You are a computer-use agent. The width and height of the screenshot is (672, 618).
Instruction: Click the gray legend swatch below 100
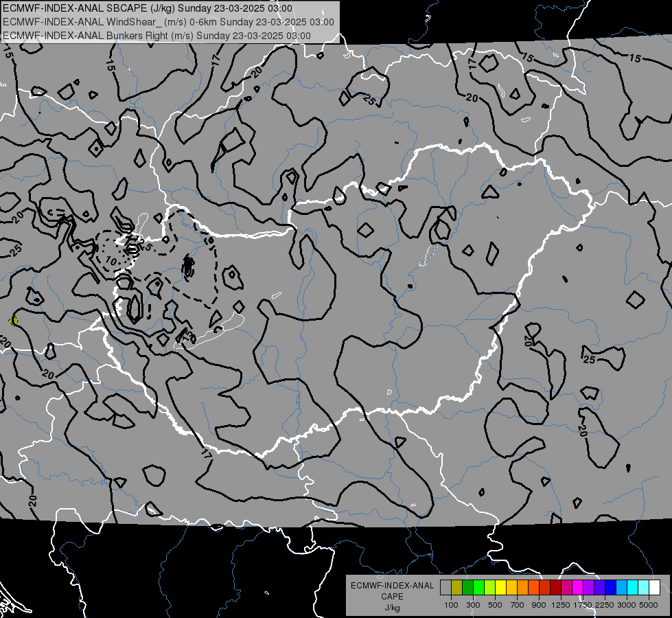pos(445,588)
